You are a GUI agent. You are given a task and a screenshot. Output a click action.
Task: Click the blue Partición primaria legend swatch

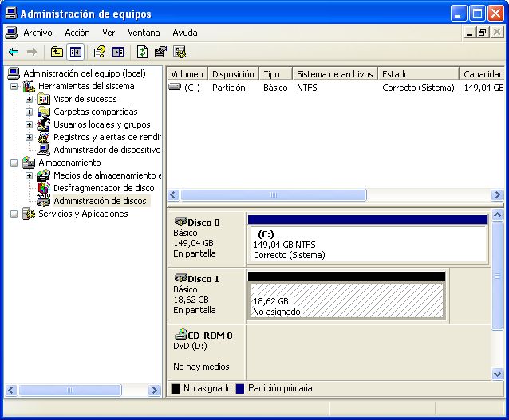point(240,389)
